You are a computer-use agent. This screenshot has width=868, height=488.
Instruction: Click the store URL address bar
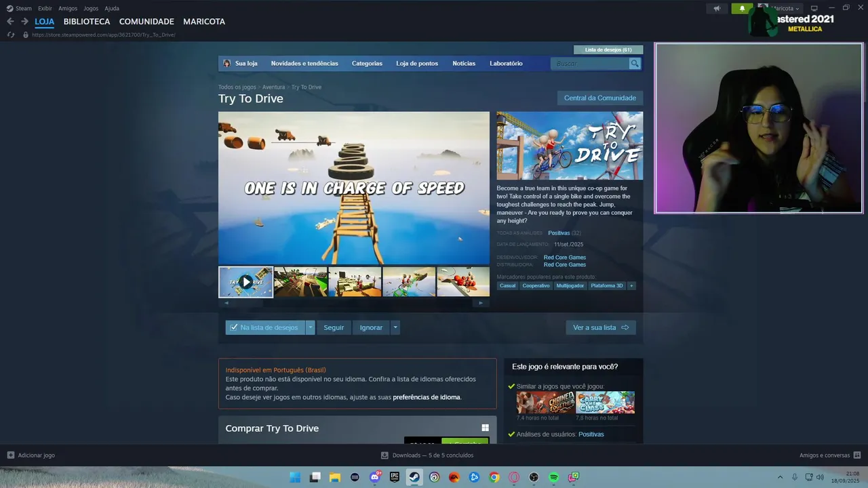104,35
